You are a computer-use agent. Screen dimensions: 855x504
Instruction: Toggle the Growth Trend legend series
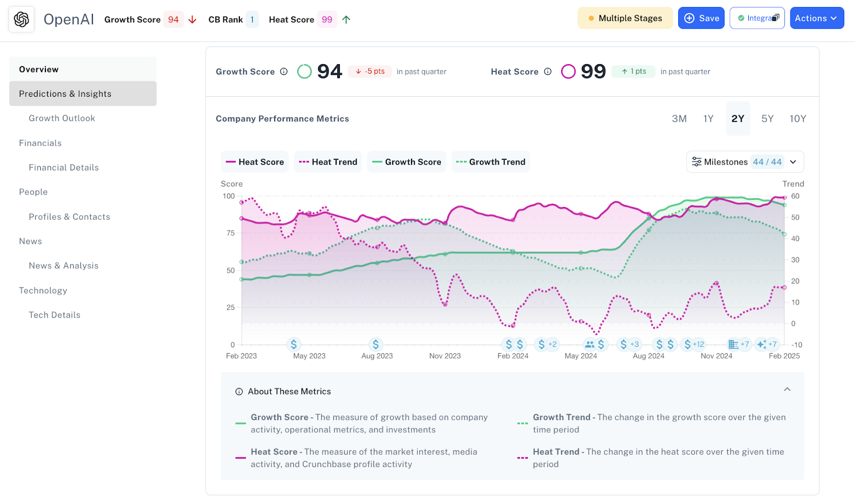pos(491,162)
